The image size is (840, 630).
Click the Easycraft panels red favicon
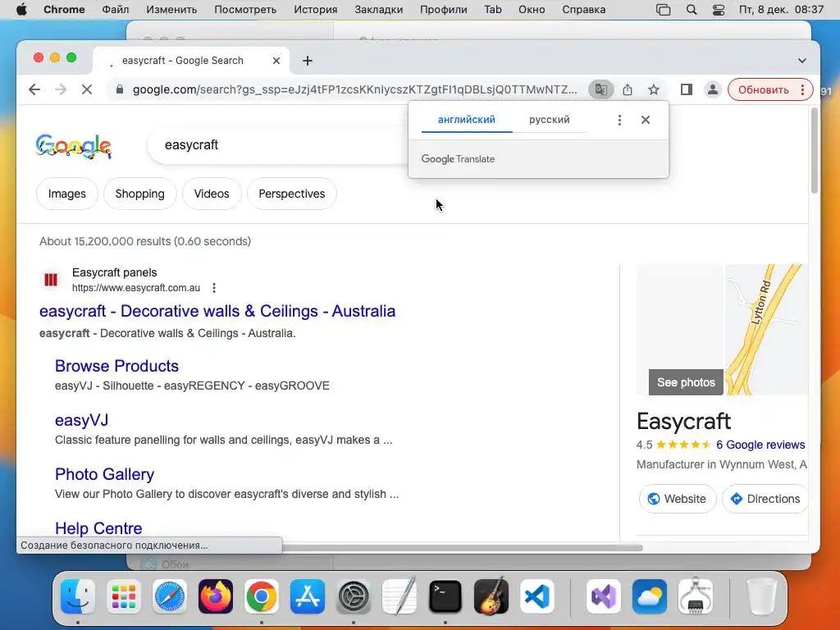(51, 280)
